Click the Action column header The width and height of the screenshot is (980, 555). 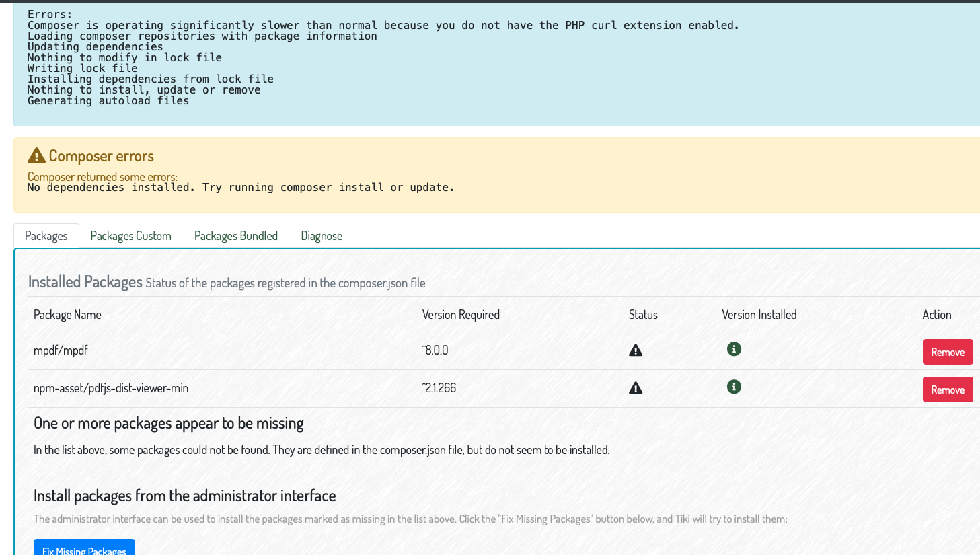click(937, 315)
